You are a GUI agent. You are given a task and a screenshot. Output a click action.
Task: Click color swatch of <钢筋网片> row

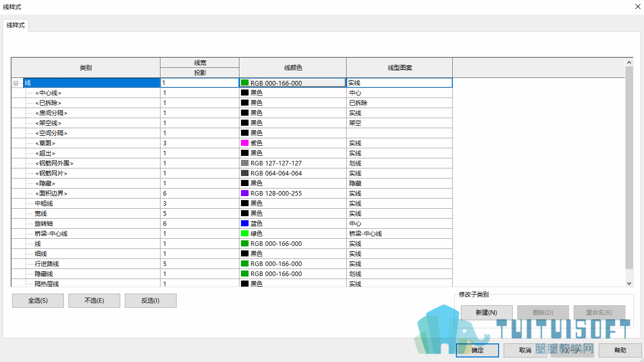click(245, 173)
